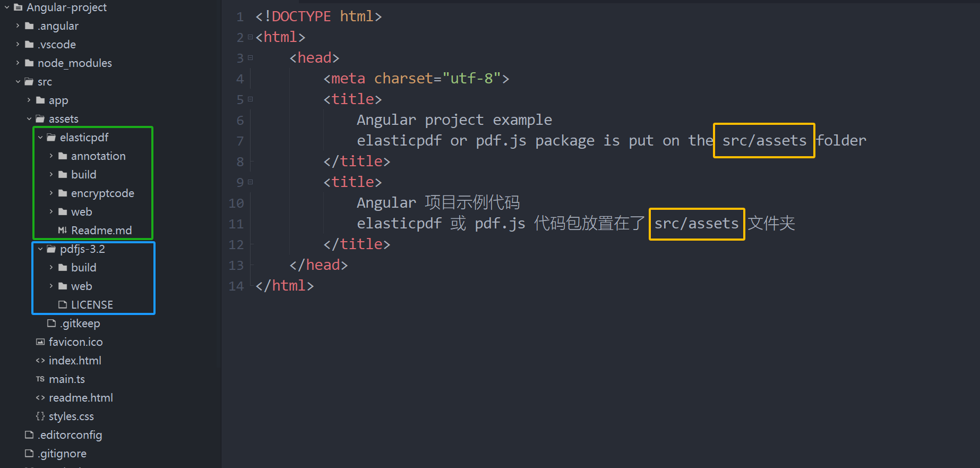Viewport: 980px width, 468px height.
Task: Fold the title block at line 9
Action: pos(251,182)
